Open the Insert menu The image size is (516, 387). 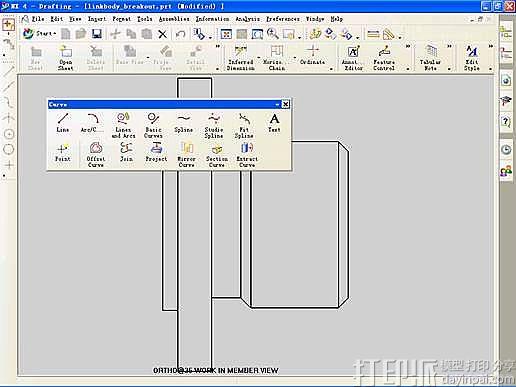[x=97, y=19]
